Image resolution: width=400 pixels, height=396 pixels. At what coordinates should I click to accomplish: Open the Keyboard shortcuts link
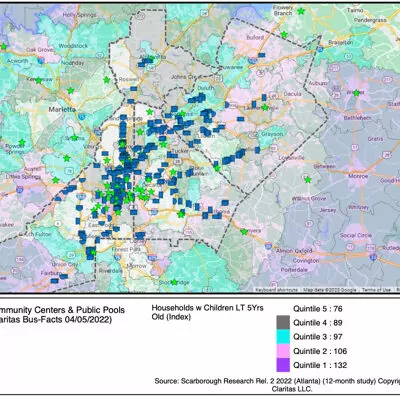[x=276, y=290]
